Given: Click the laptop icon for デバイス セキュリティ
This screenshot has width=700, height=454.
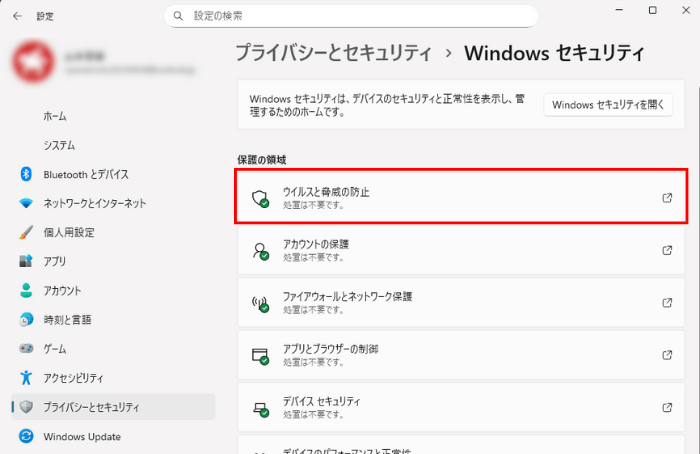Looking at the screenshot, I should [x=260, y=408].
